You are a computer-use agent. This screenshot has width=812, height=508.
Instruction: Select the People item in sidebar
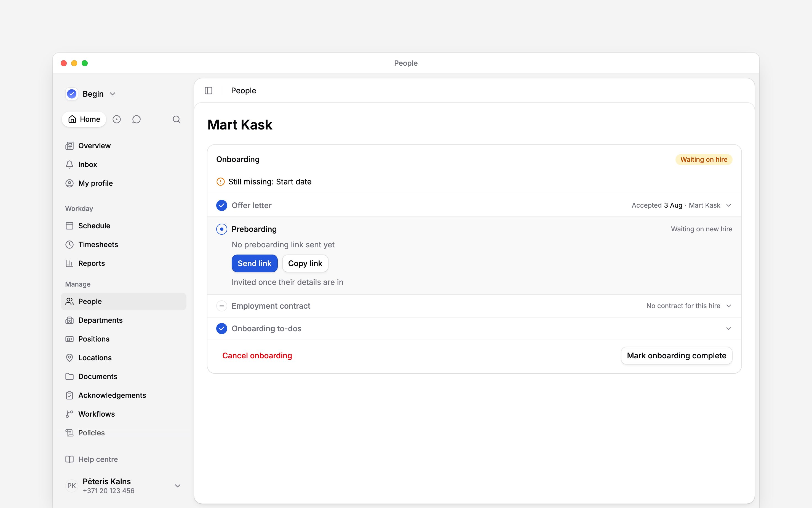pos(124,301)
